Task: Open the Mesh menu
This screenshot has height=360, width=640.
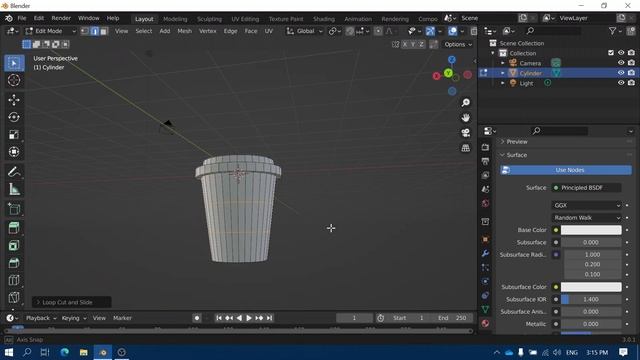Action: tap(184, 31)
